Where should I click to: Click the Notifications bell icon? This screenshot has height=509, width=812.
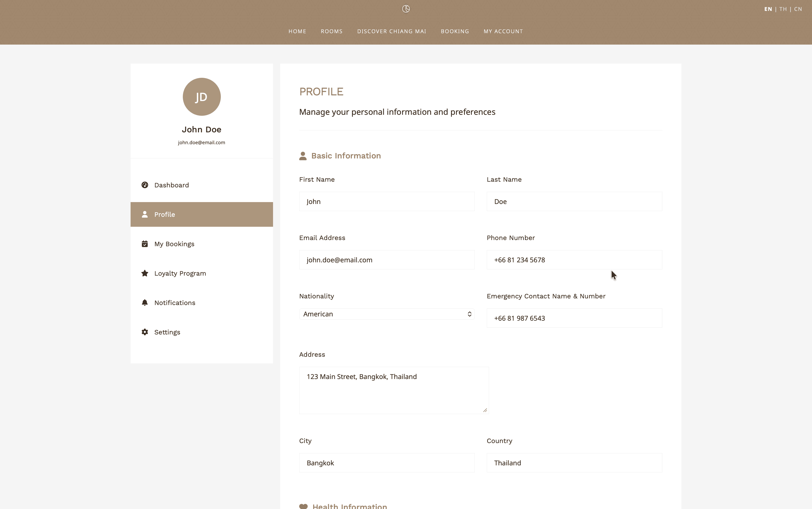(x=145, y=303)
